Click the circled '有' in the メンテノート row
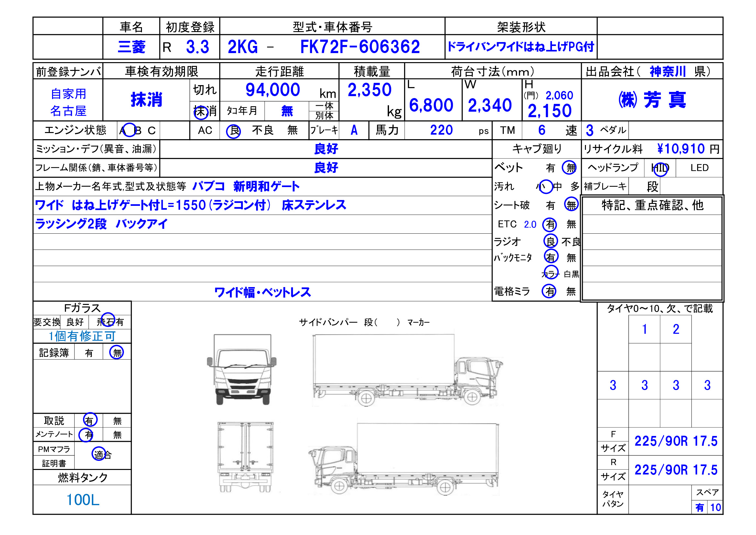Image resolution: width=756 pixels, height=535 pixels. click(x=86, y=435)
